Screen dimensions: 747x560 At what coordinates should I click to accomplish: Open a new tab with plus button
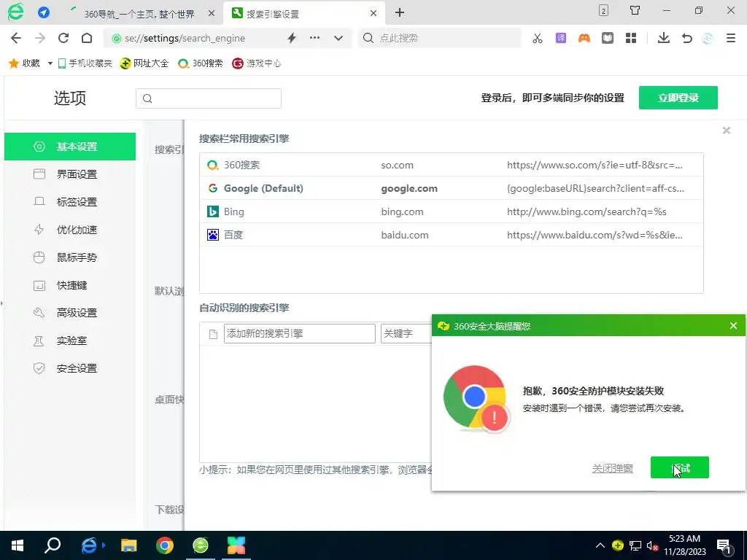(400, 12)
